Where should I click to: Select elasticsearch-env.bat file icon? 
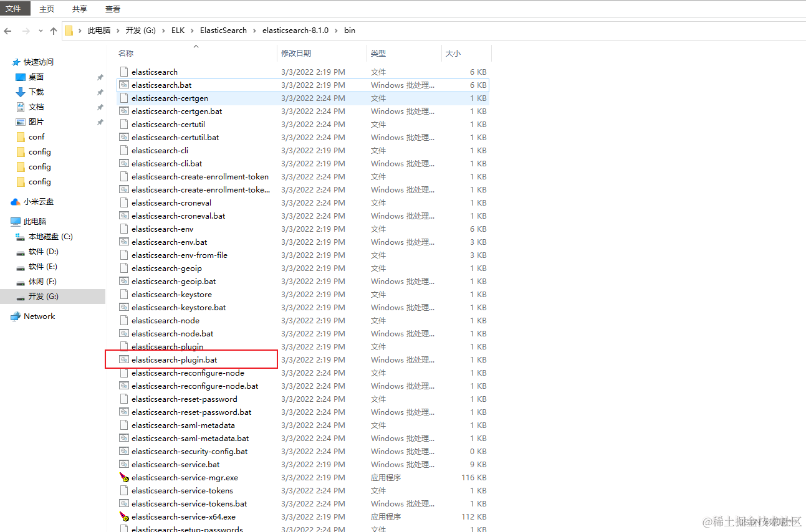click(123, 242)
